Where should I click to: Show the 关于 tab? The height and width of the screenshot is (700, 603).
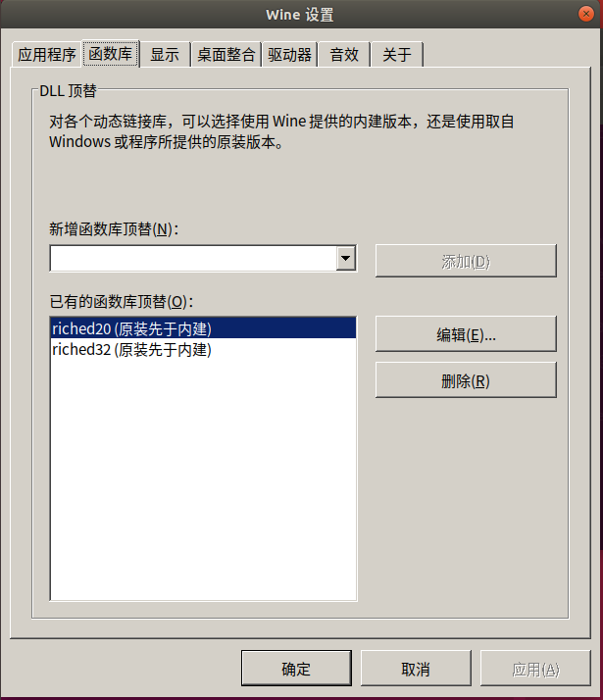(397, 55)
